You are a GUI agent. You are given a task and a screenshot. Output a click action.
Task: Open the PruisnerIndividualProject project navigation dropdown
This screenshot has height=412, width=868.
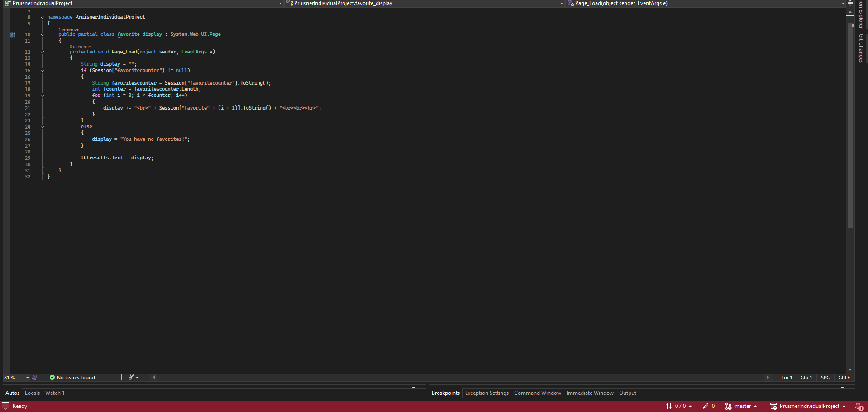(281, 3)
